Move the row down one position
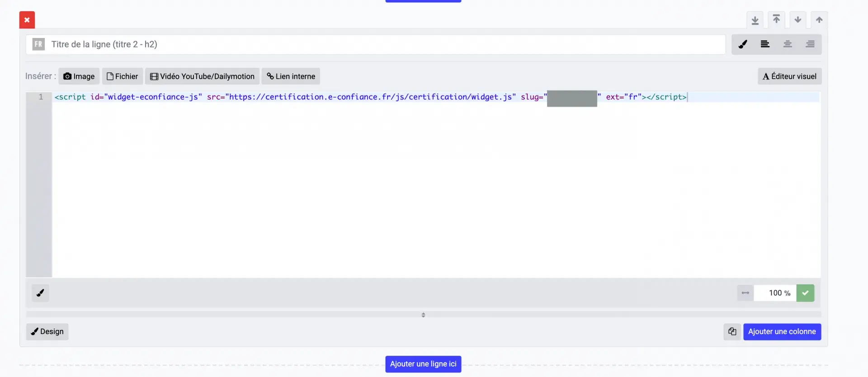Image resolution: width=868 pixels, height=377 pixels. pyautogui.click(x=798, y=20)
